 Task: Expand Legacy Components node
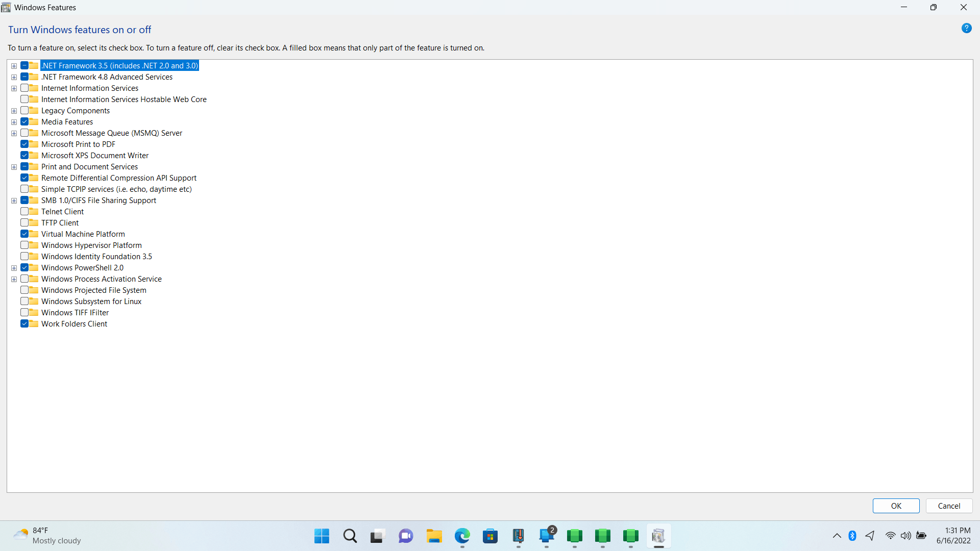click(x=14, y=111)
